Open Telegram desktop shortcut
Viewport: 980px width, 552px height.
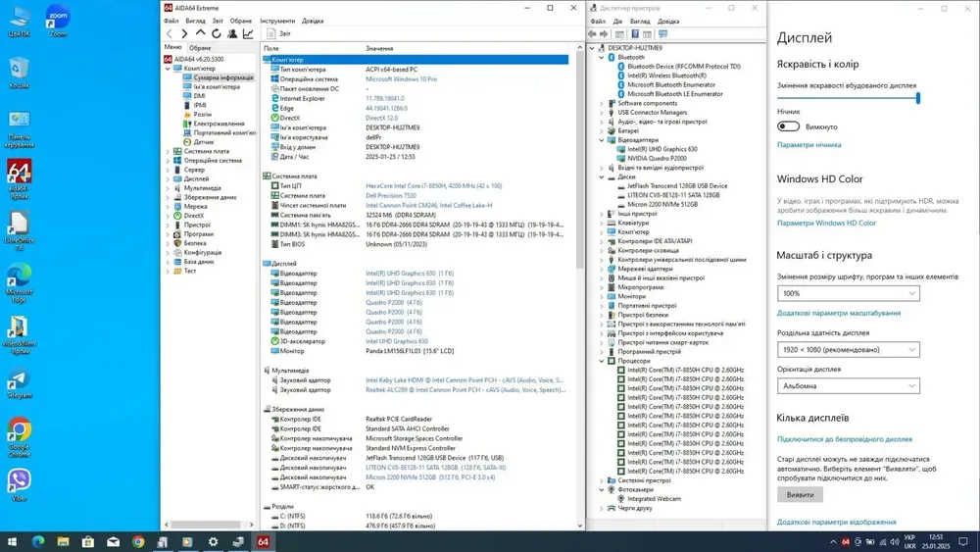point(19,380)
